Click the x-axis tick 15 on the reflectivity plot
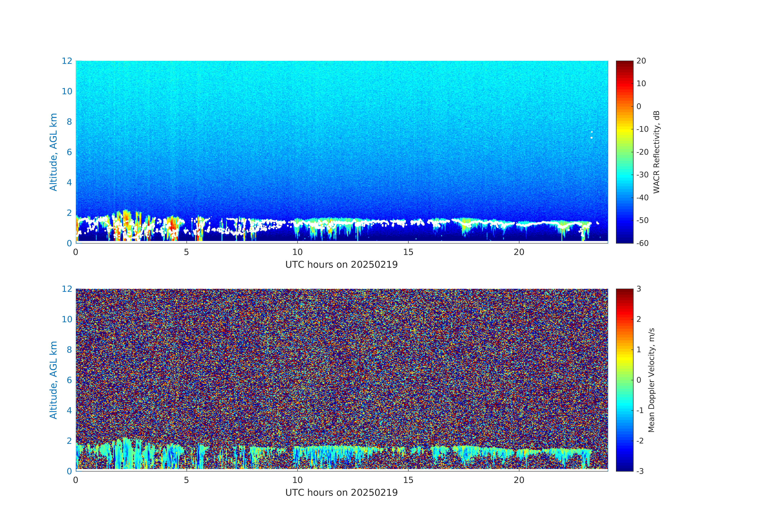This screenshot has width=775, height=532. pos(408,252)
